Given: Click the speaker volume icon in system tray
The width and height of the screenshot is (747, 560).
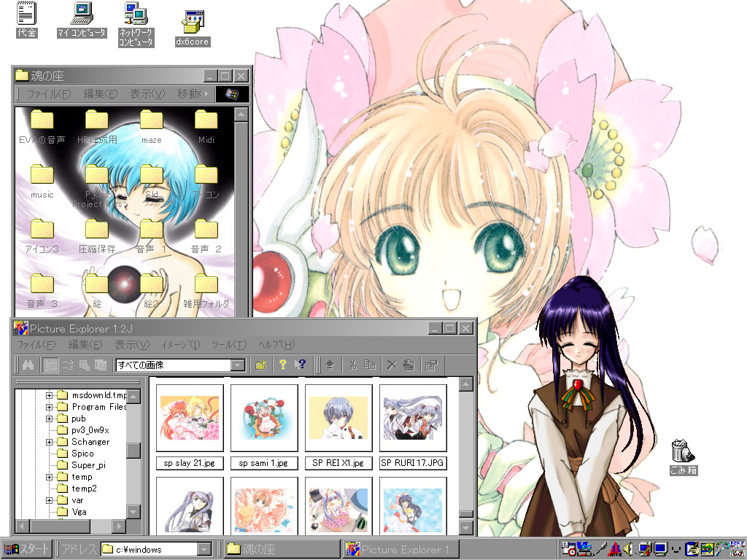Looking at the screenshot, I should pos(628,549).
